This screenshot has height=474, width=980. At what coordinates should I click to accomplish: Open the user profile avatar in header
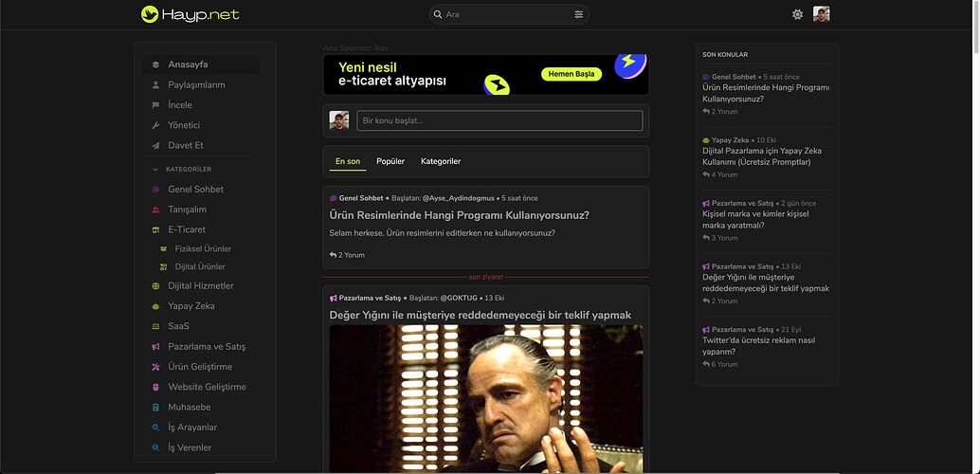coord(821,14)
